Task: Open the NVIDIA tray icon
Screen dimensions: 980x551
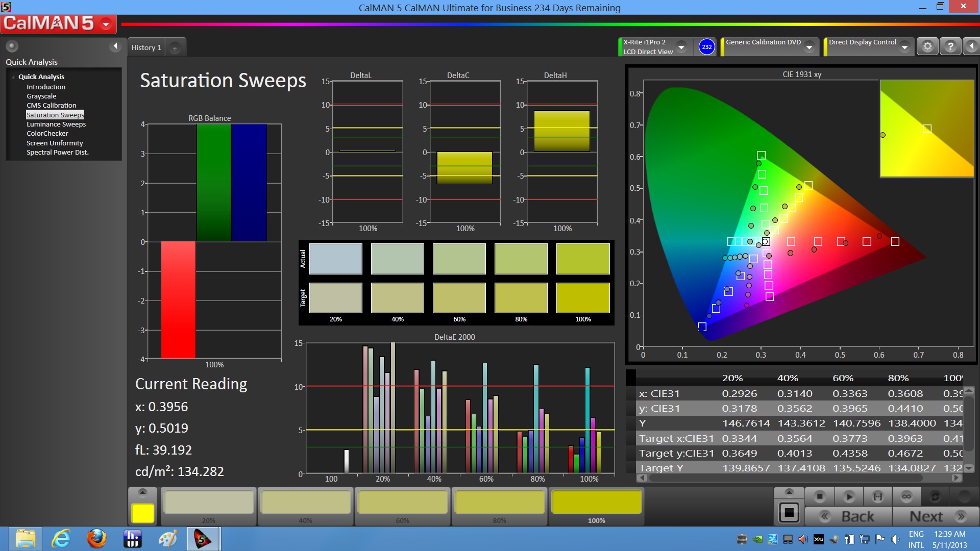Action: click(758, 539)
